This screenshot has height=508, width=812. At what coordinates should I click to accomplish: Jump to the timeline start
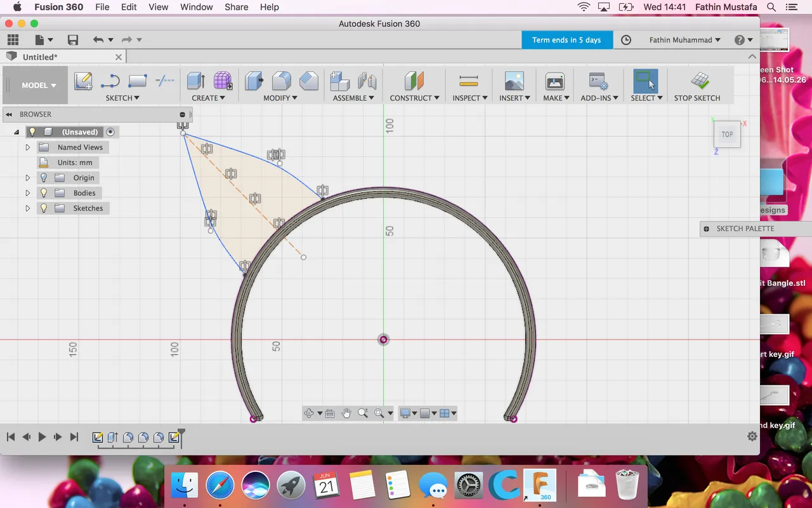11,437
